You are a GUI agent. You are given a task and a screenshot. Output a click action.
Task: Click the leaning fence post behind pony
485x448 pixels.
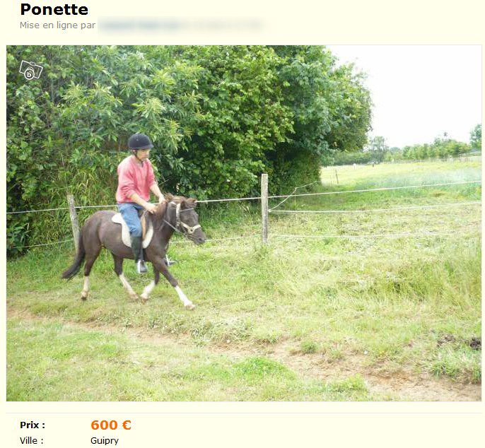coord(74,221)
